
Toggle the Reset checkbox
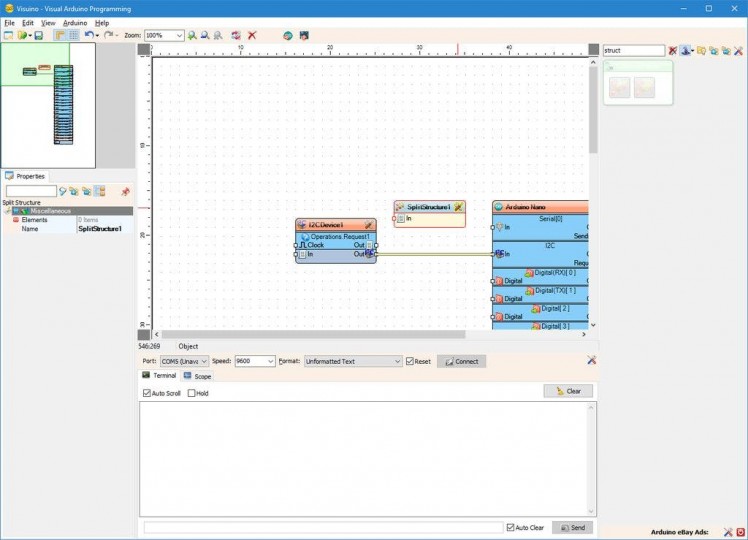410,361
